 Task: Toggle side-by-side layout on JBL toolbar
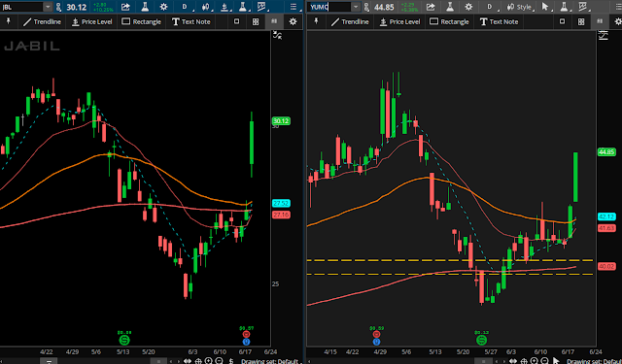(274, 21)
